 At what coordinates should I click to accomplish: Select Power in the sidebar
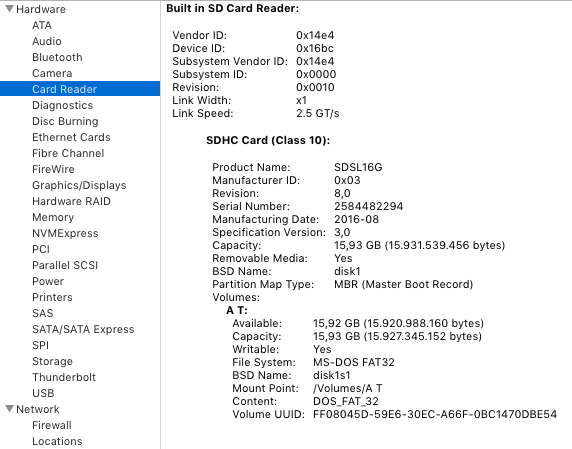click(x=48, y=281)
